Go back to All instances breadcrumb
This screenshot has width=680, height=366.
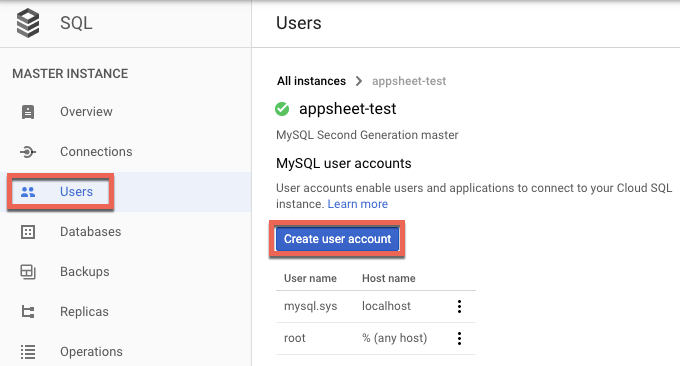pos(311,81)
